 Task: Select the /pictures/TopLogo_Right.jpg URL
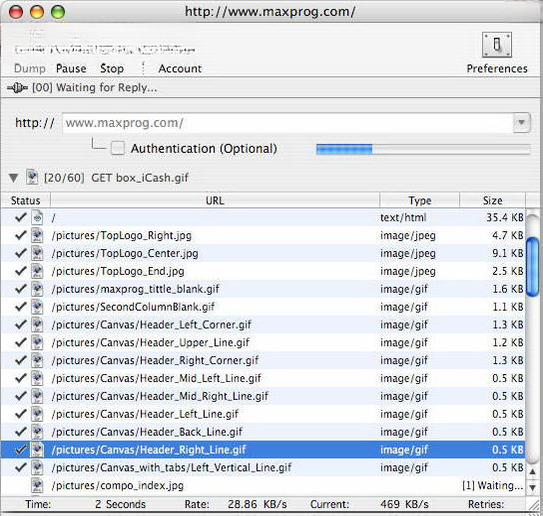(122, 235)
